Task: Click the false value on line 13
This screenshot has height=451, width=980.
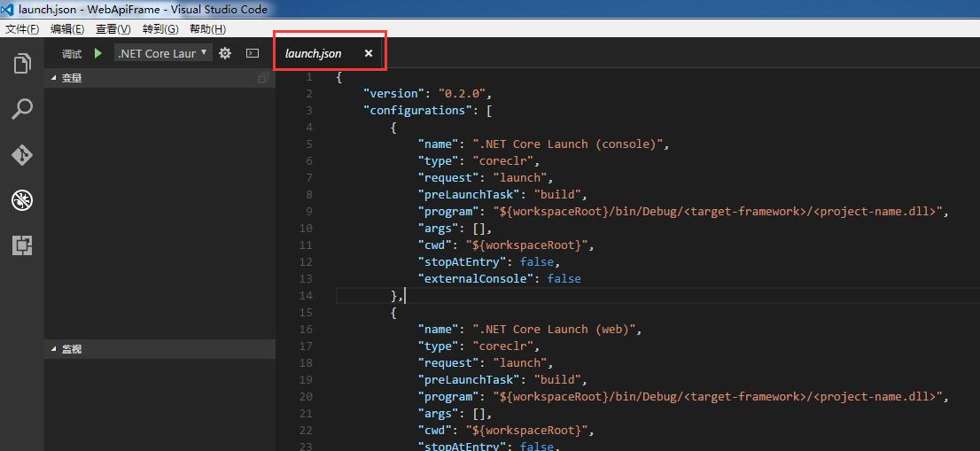Action: point(564,279)
